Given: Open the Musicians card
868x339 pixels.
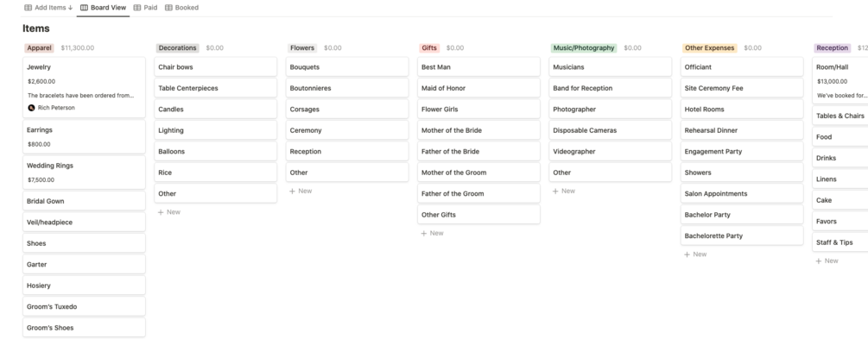Looking at the screenshot, I should pos(611,67).
